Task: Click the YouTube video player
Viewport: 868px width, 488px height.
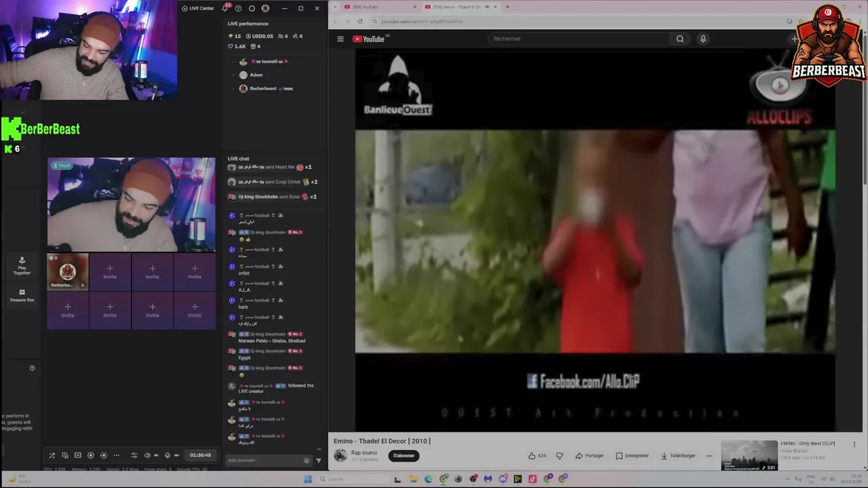Action: tap(595, 240)
